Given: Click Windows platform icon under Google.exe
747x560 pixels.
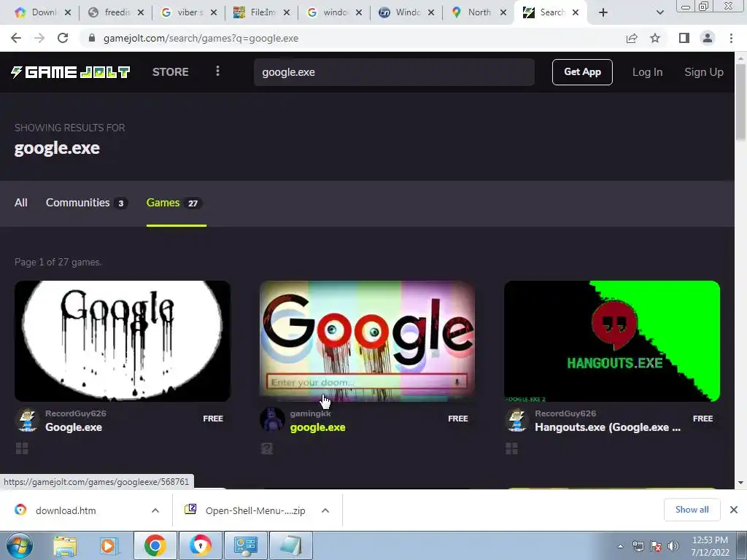Looking at the screenshot, I should coord(22,448).
